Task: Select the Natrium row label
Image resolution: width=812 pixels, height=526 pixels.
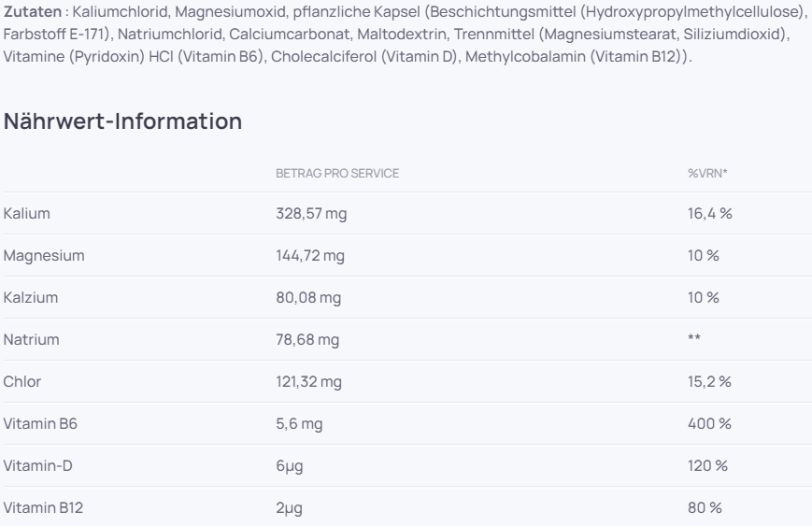Action: (x=31, y=340)
